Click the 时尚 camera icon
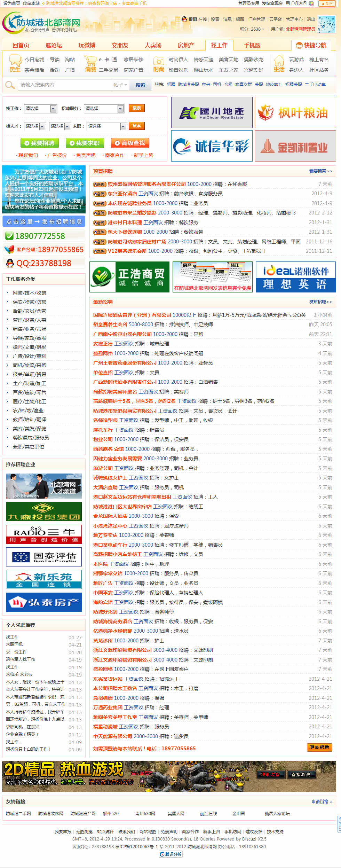This screenshot has height=868, width=341. (x=159, y=61)
